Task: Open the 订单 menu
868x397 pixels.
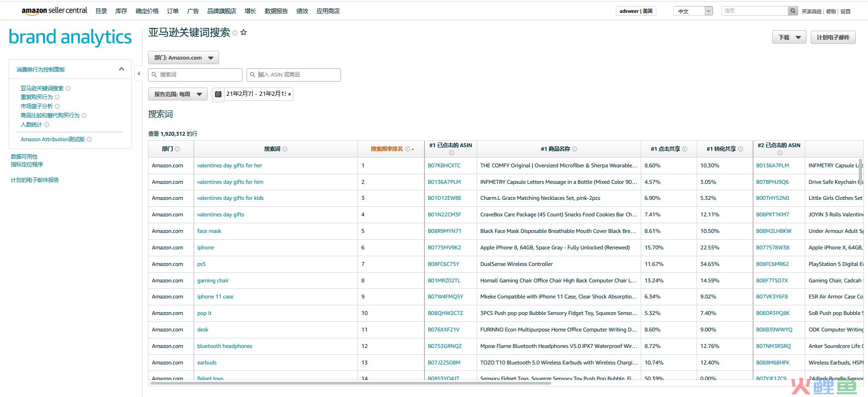Action: (x=173, y=11)
